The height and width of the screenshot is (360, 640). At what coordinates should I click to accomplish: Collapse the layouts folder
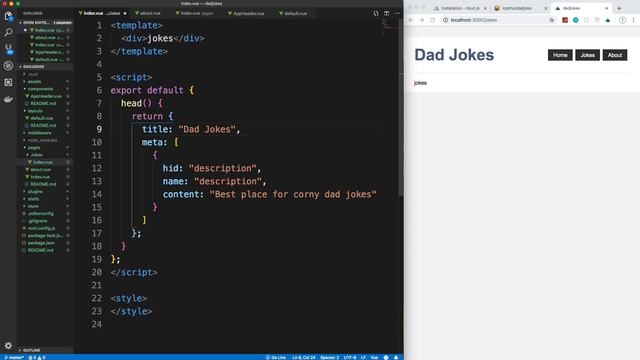coord(35,111)
